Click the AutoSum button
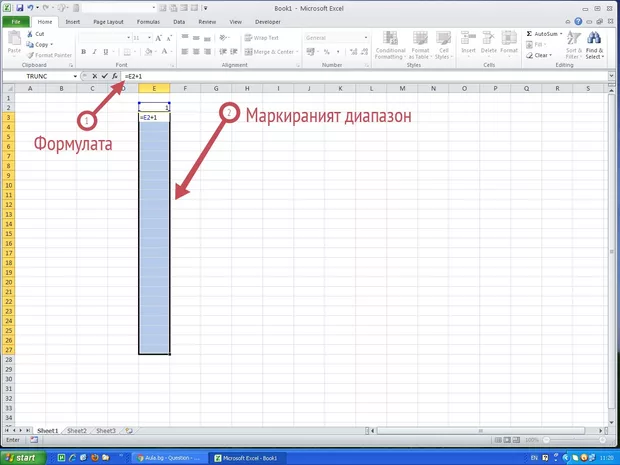This screenshot has width=620, height=465. coord(544,34)
